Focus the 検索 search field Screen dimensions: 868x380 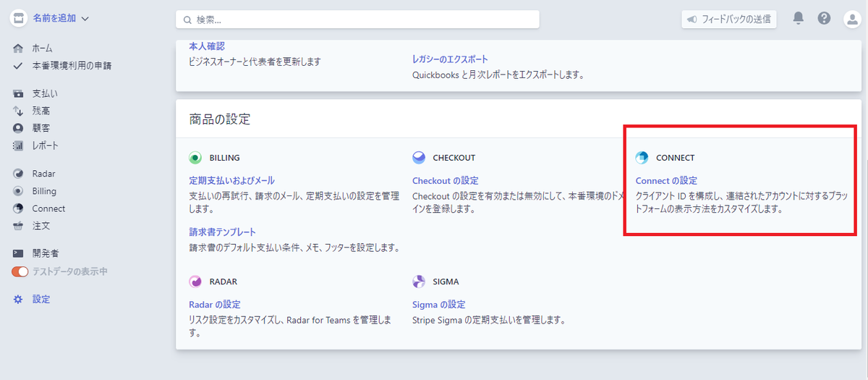[x=357, y=20]
